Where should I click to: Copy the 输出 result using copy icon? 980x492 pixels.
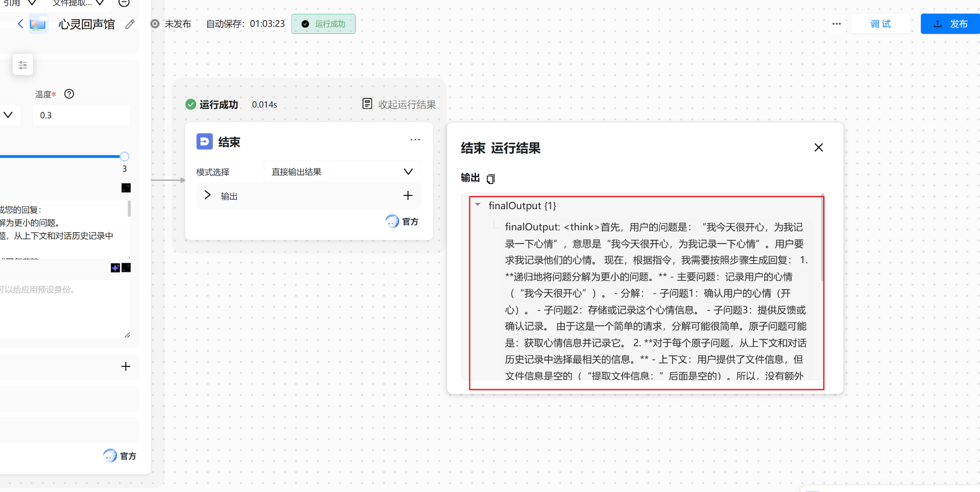(490, 179)
